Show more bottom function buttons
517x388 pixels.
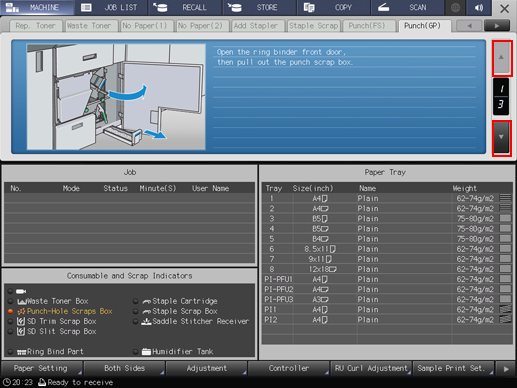506,369
